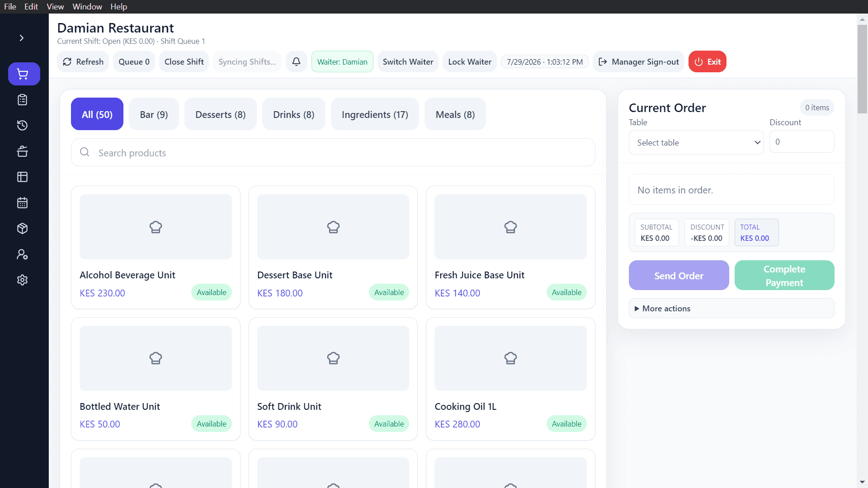The width and height of the screenshot is (868, 488).
Task: Click the search magnifier icon
Action: click(85, 152)
